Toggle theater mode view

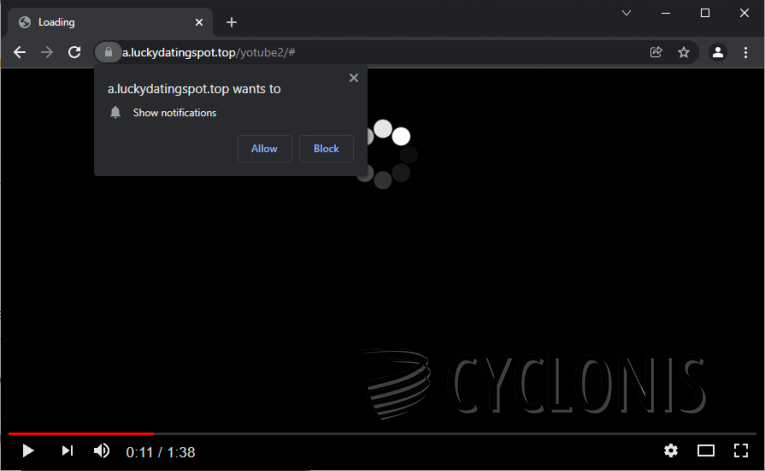coord(706,451)
